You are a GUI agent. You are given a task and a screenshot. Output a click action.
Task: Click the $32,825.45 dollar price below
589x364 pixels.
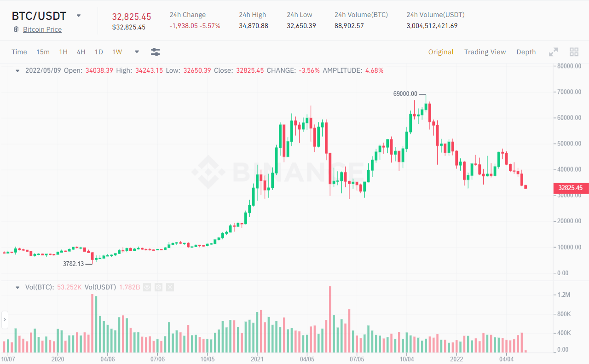coord(129,27)
